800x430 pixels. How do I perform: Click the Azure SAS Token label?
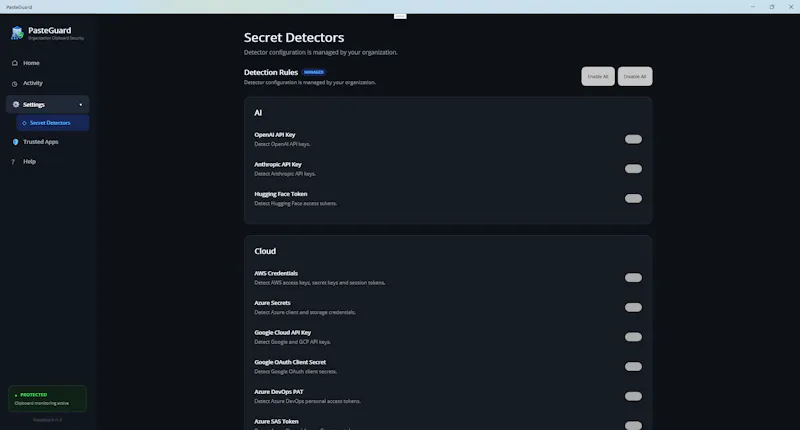click(276, 421)
